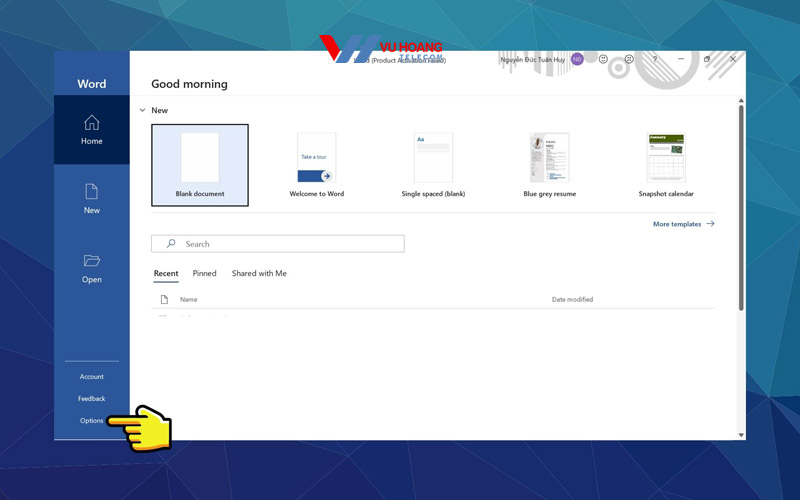
Task: Click the More templates link
Action: 683,224
